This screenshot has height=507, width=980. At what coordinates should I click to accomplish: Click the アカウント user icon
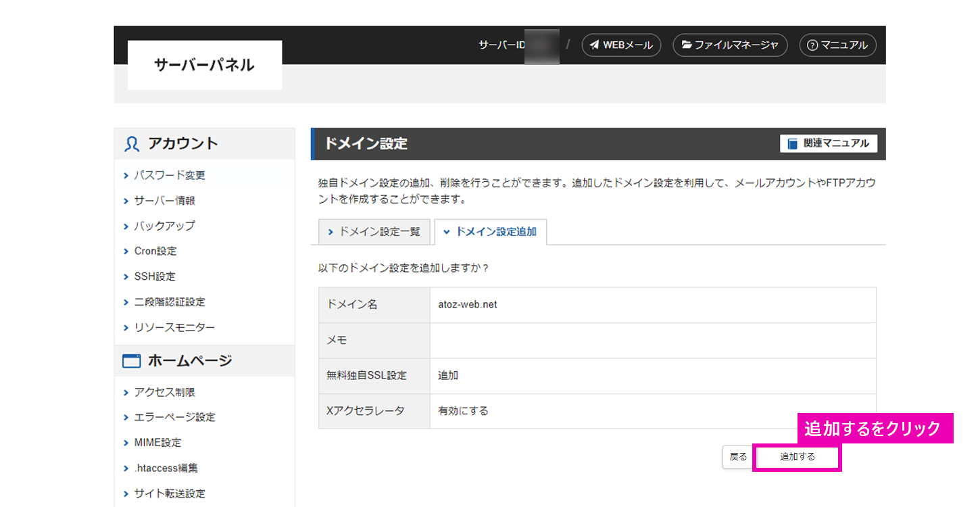(132, 144)
